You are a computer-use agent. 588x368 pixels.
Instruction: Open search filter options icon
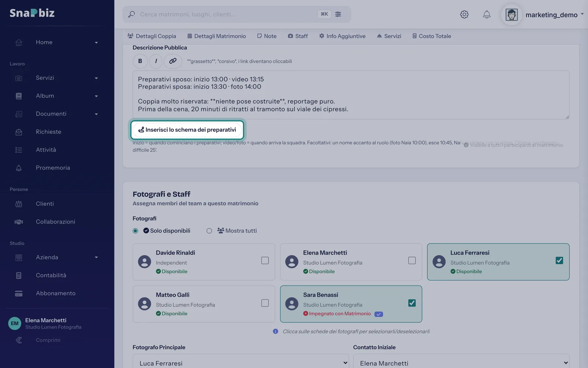(338, 14)
